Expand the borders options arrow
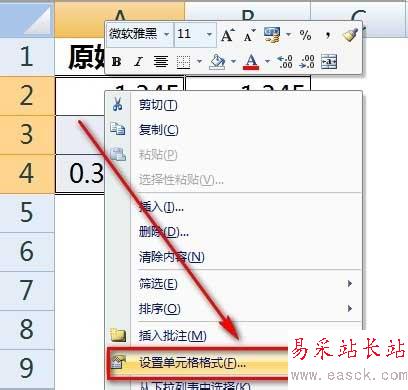This screenshot has width=408, height=390. point(199,61)
